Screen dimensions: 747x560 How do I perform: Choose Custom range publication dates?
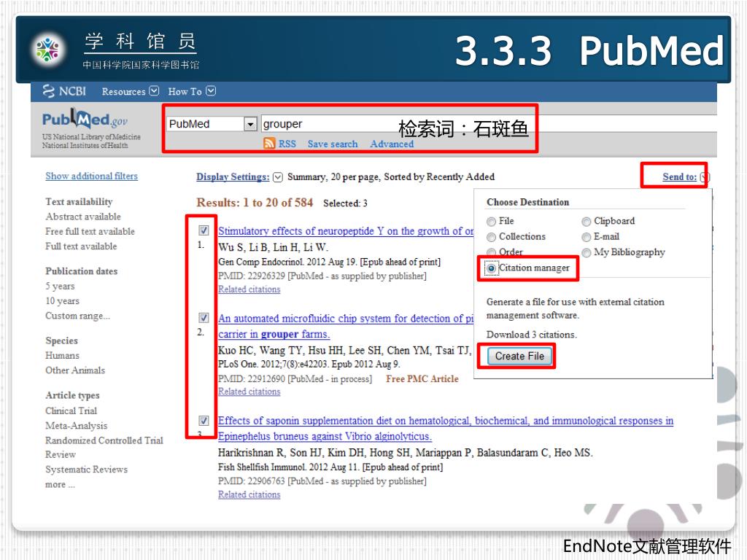click(x=77, y=316)
